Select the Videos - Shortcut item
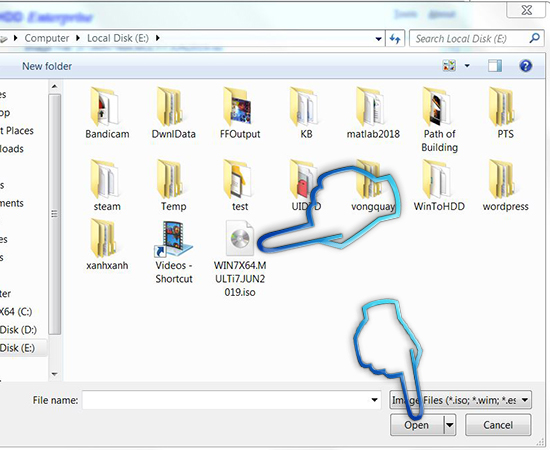550x450 pixels. 174,252
